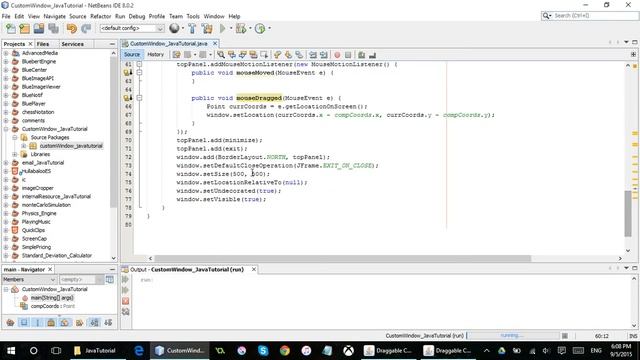
Task: Switch to the Files tab
Action: click(x=43, y=44)
